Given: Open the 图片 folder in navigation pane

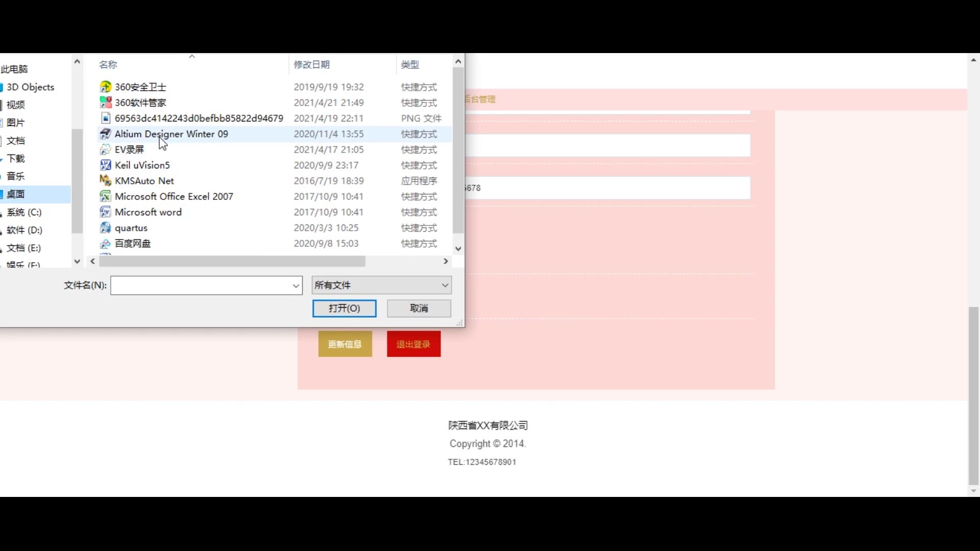Looking at the screenshot, I should tap(16, 122).
